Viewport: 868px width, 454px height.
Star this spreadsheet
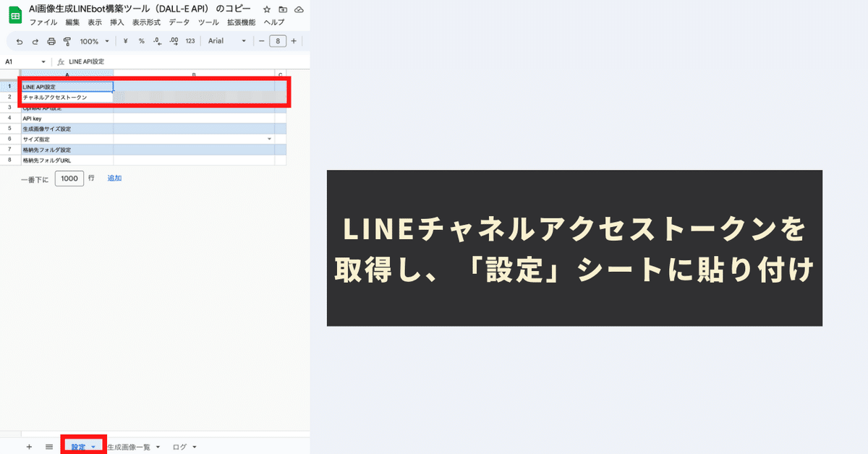pos(266,9)
